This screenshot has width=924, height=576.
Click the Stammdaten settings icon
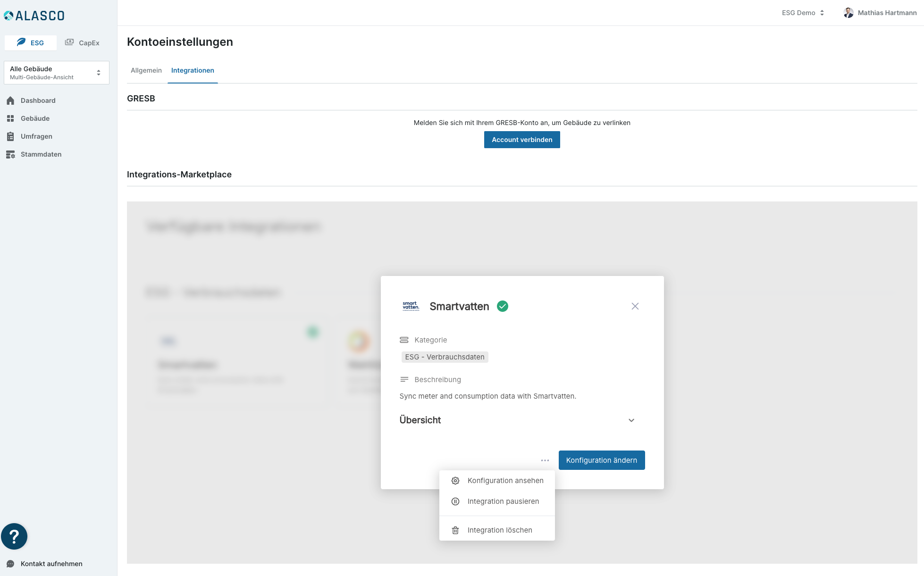10,154
